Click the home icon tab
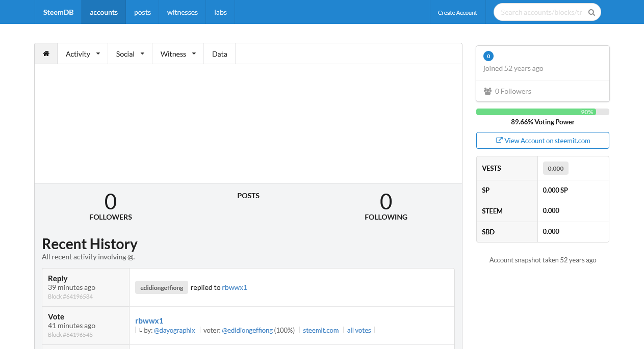The width and height of the screenshot is (644, 349). 46,53
